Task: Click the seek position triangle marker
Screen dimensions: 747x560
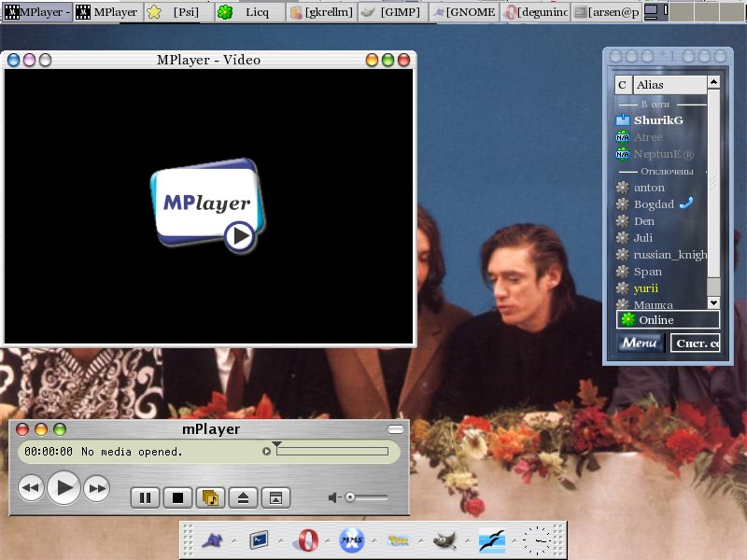Action: (x=276, y=444)
